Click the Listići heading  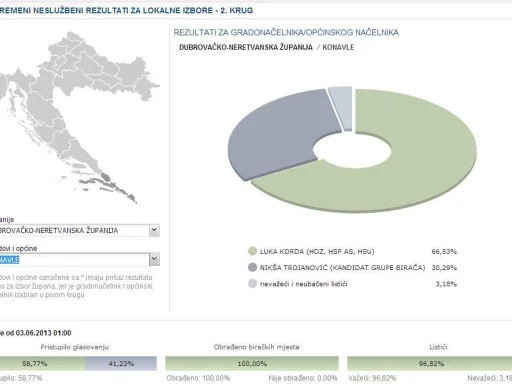(x=438, y=347)
